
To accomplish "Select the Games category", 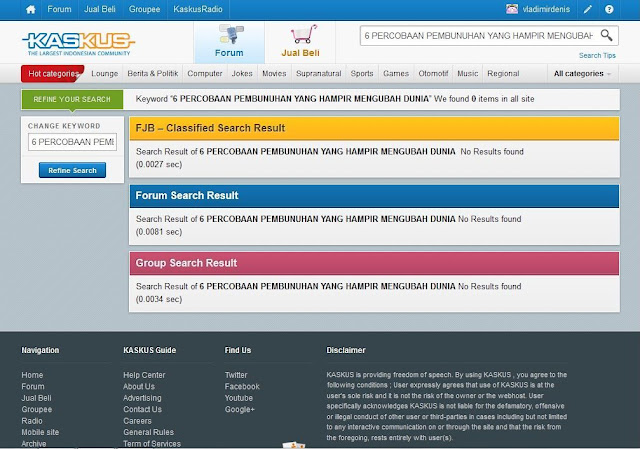I will click(396, 74).
